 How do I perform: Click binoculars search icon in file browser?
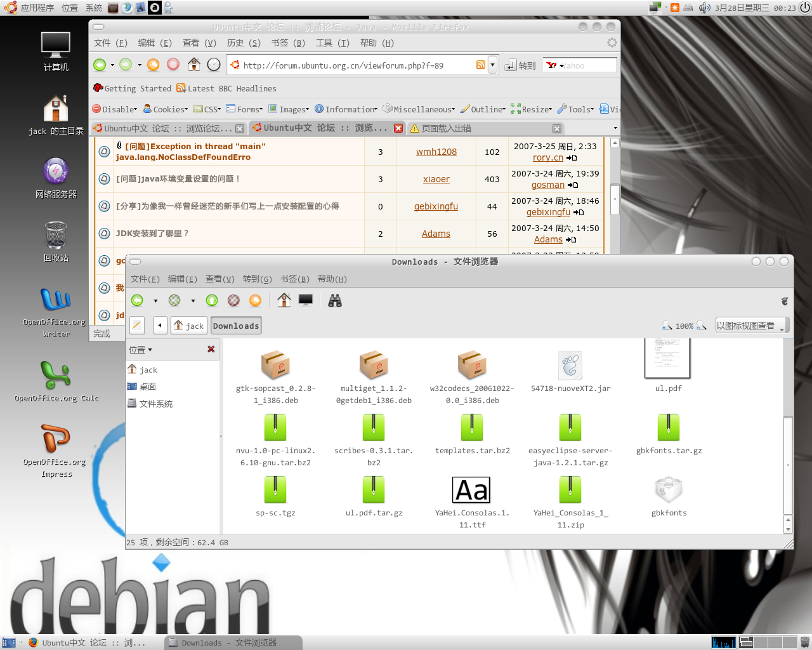(x=335, y=300)
